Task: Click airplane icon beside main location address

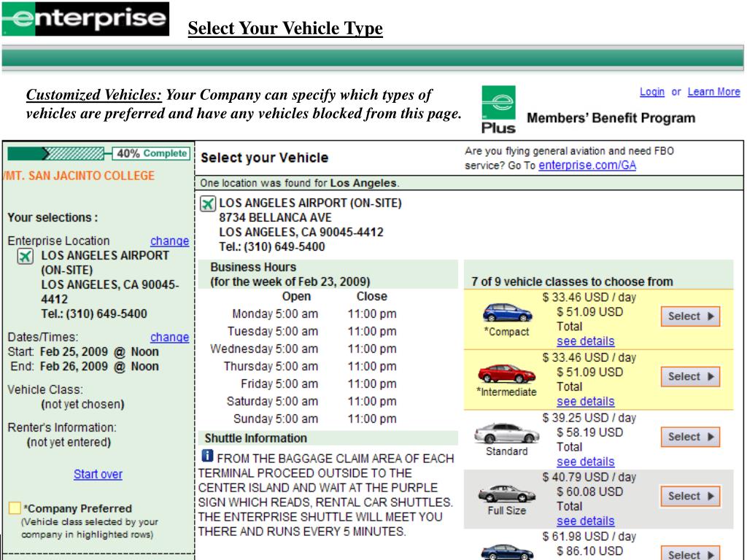Action: (208, 204)
